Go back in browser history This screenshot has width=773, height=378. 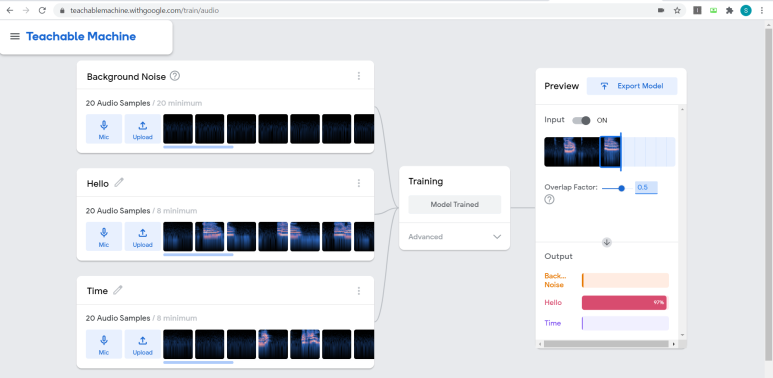point(10,10)
